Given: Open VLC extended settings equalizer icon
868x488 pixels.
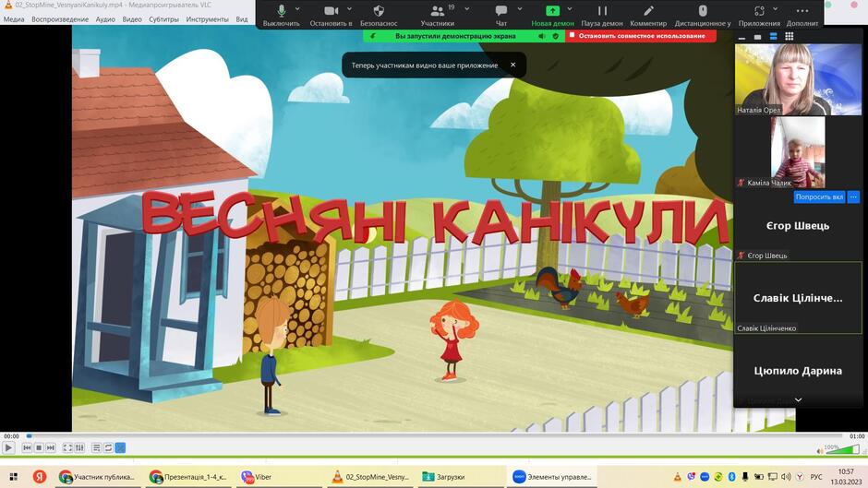Looking at the screenshot, I should 79,447.
